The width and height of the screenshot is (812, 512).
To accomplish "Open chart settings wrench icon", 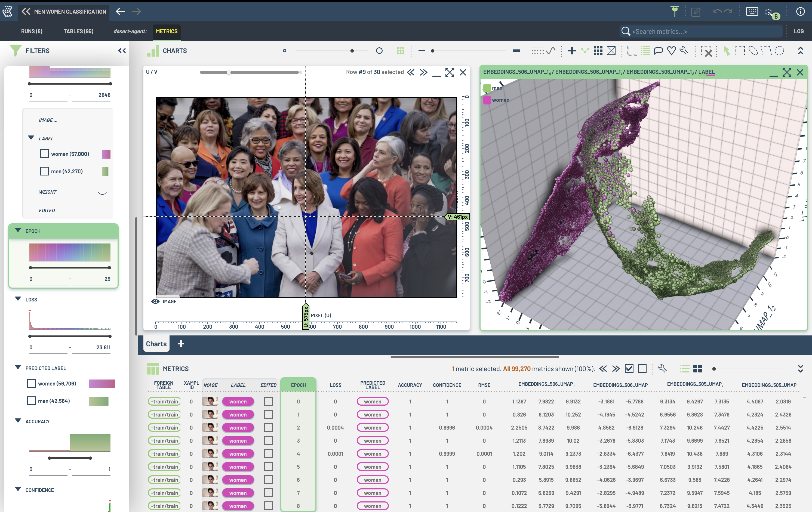I will [x=684, y=51].
